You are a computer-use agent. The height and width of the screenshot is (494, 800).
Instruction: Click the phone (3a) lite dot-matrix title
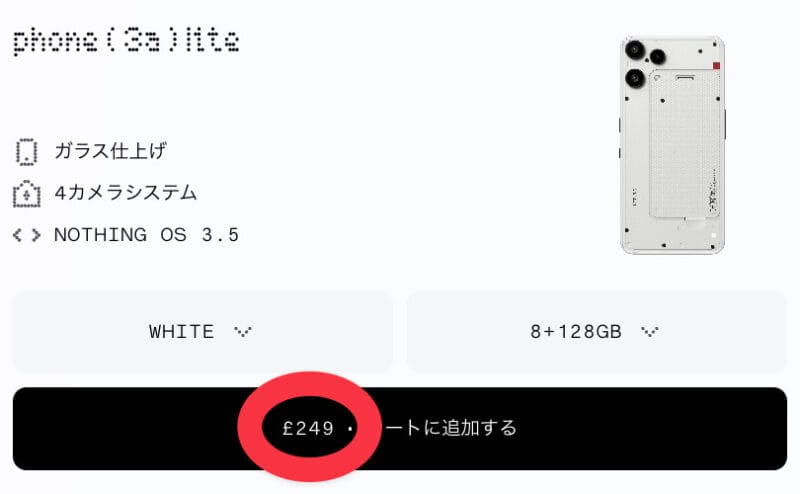pos(126,42)
